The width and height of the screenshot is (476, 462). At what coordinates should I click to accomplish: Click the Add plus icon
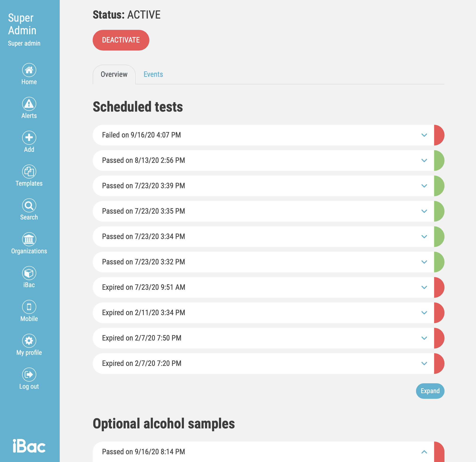[x=29, y=137]
